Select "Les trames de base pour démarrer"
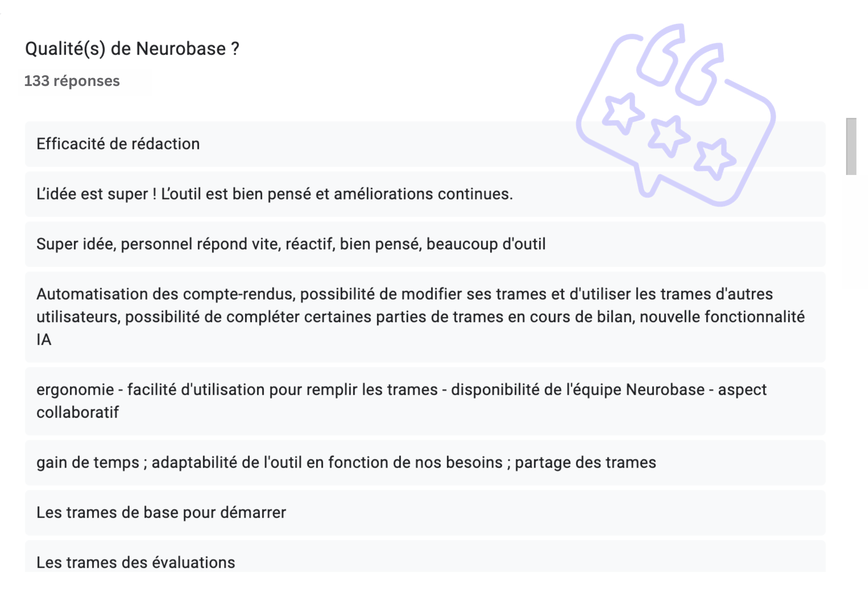Screen dimensions: 868x614 click(x=161, y=512)
